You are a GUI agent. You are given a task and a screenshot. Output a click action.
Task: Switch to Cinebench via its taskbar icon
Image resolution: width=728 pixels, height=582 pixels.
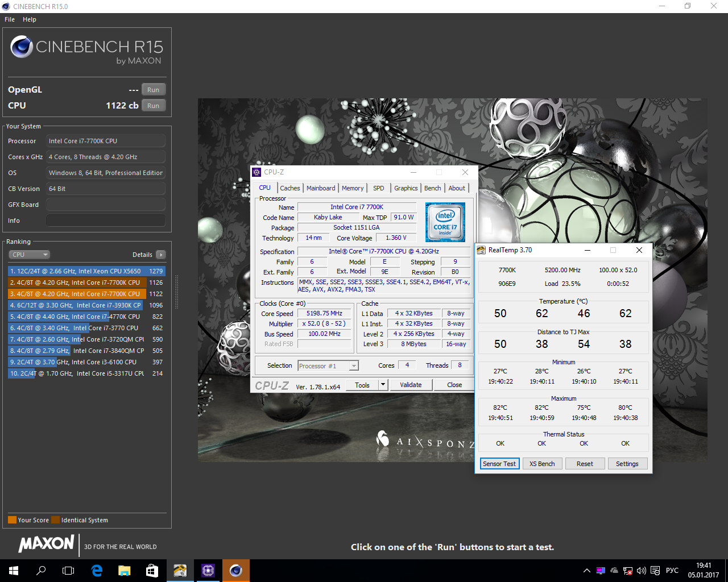tap(235, 571)
